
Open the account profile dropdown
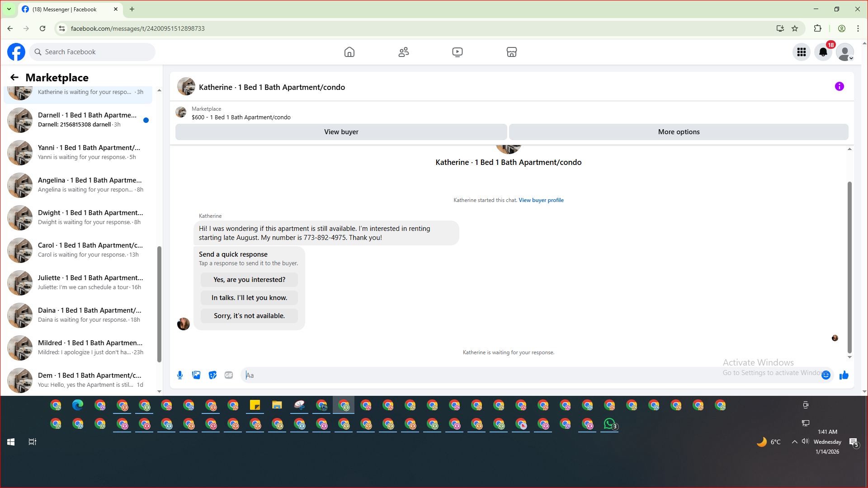(x=844, y=52)
